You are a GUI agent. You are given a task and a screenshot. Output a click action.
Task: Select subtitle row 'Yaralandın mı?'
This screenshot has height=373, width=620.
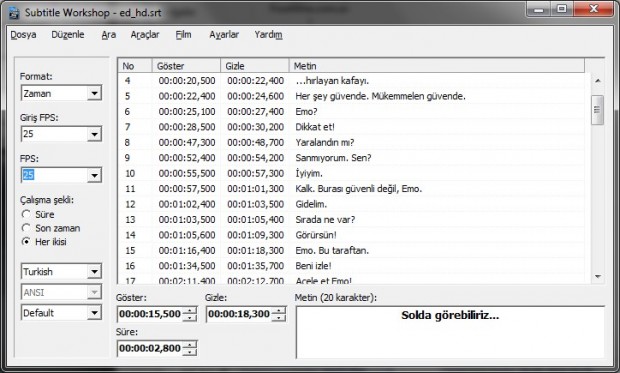tap(351, 142)
